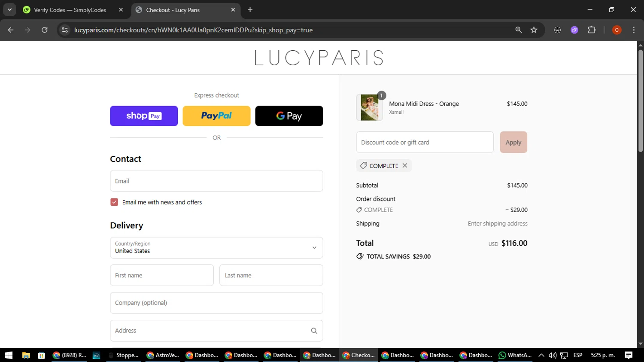The image size is (644, 362).
Task: Open the Chrome three-dot menu
Action: point(634,30)
